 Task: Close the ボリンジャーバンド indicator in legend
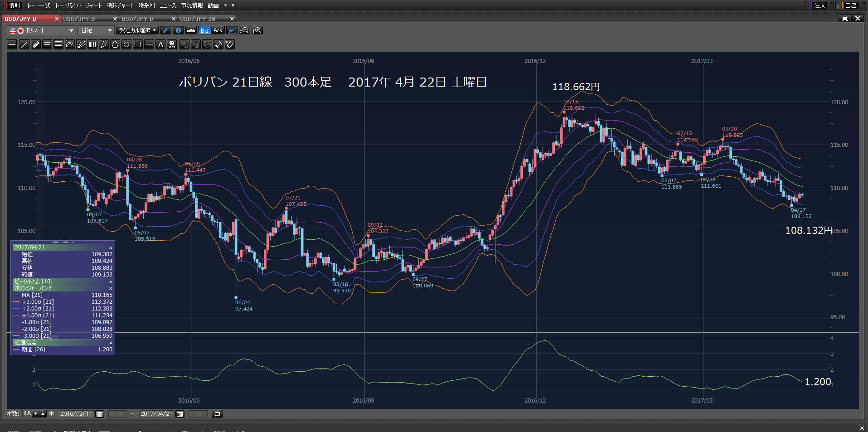(x=111, y=288)
